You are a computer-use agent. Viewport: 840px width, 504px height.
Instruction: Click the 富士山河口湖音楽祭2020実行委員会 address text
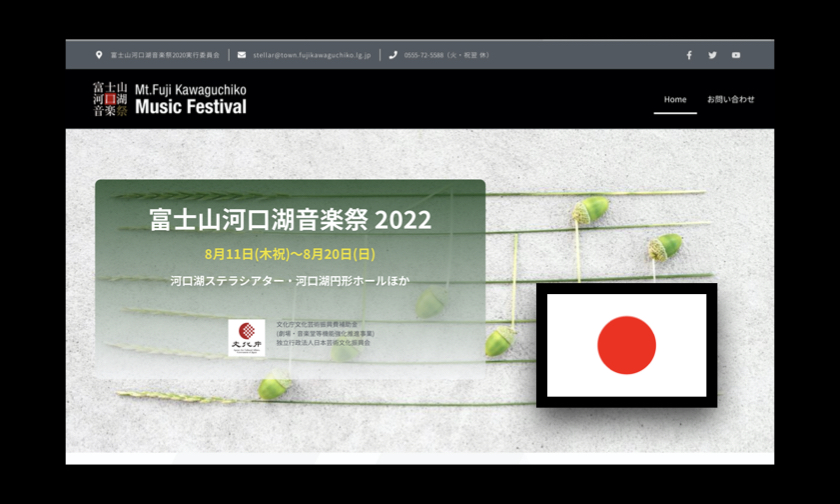(x=164, y=55)
